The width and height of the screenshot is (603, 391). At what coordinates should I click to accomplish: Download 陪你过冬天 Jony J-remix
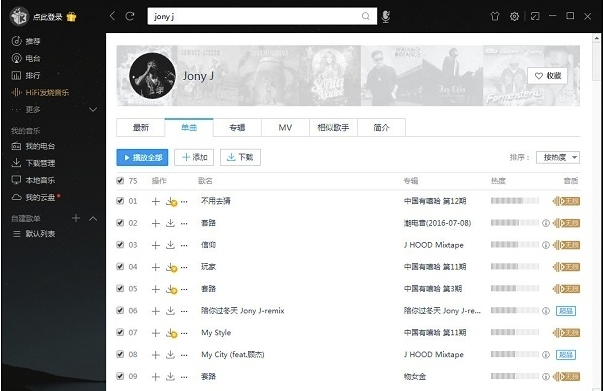170,311
